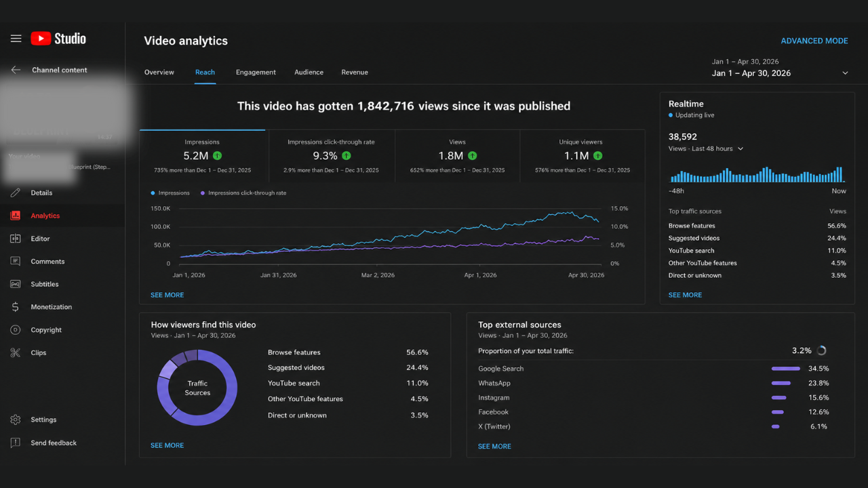Open Editor in the sidebar

click(x=40, y=239)
